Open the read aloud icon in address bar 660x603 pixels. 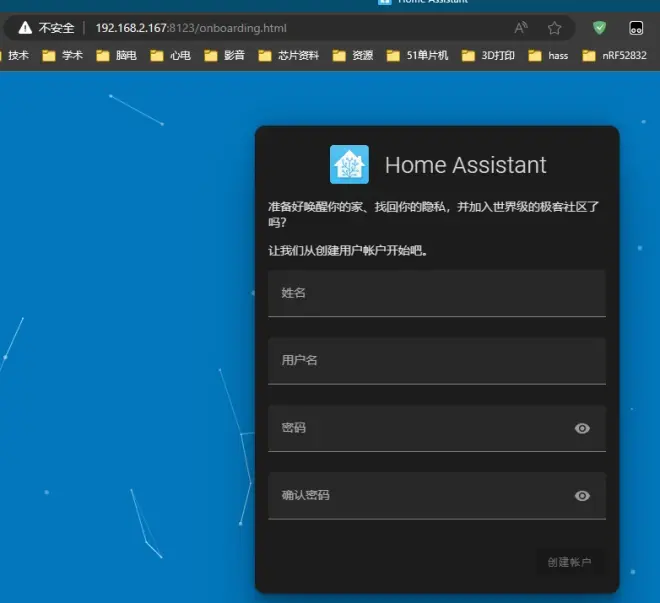pos(521,28)
